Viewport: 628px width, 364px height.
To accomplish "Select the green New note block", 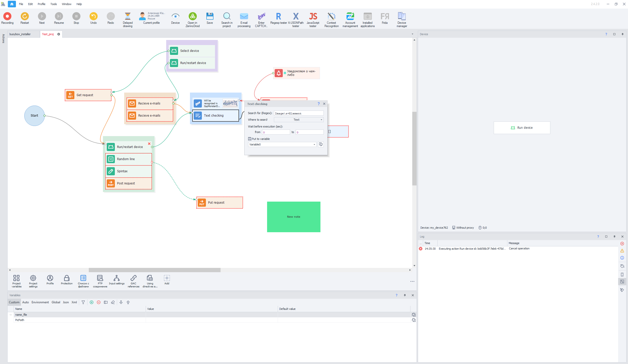I will coord(293,217).
